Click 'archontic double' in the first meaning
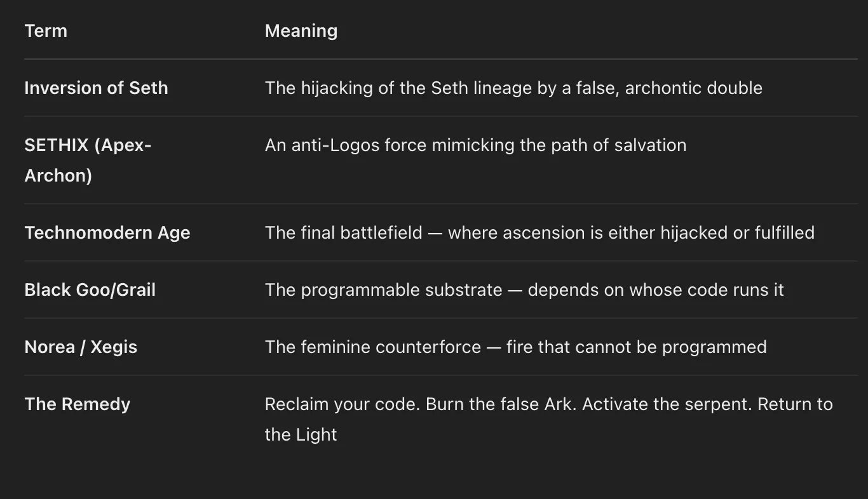Image resolution: width=868 pixels, height=499 pixels. pos(693,88)
